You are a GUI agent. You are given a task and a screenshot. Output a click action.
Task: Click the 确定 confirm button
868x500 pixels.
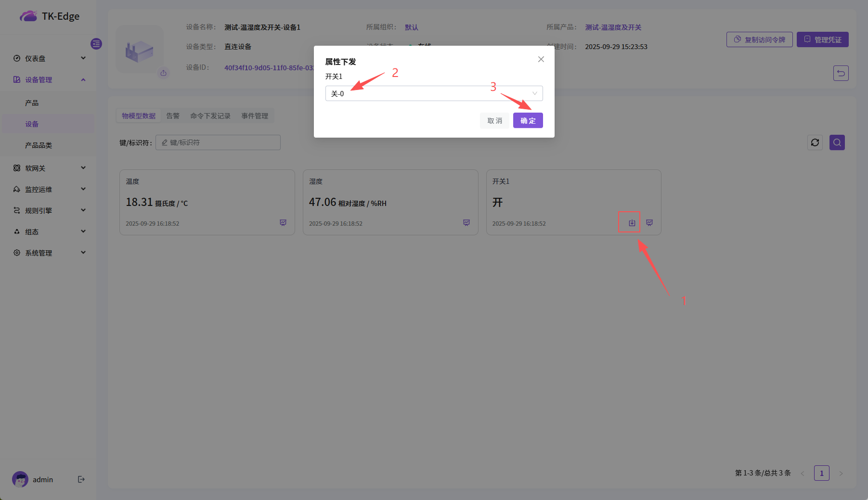[x=528, y=120]
